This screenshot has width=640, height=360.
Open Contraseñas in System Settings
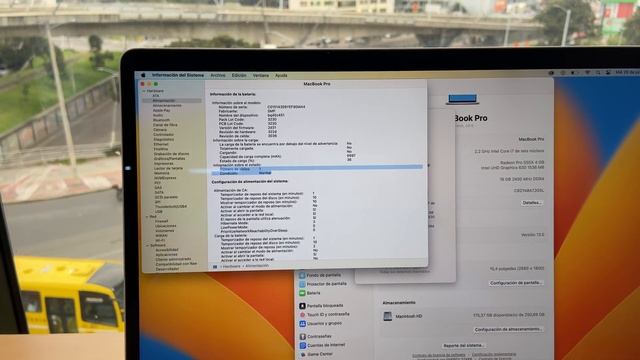(x=316, y=337)
